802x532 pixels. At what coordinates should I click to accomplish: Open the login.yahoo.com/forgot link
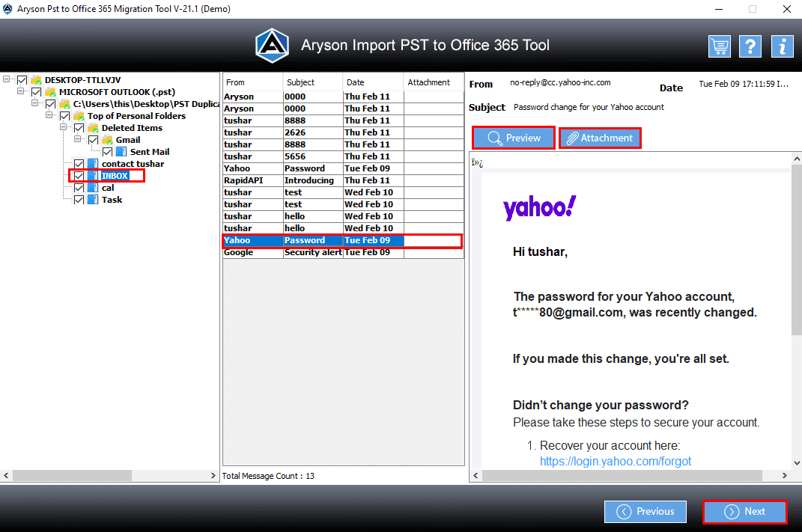pos(616,462)
